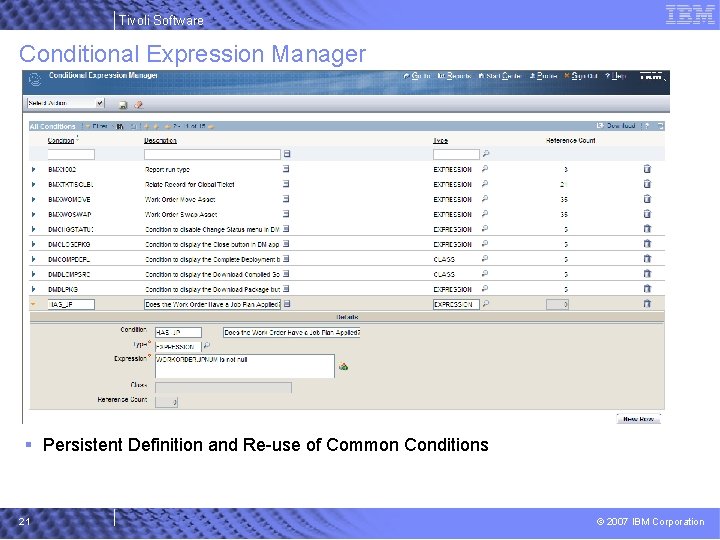The width and height of the screenshot is (720, 540).
Task: Click the Save condition toolbar icon
Action: [x=123, y=105]
